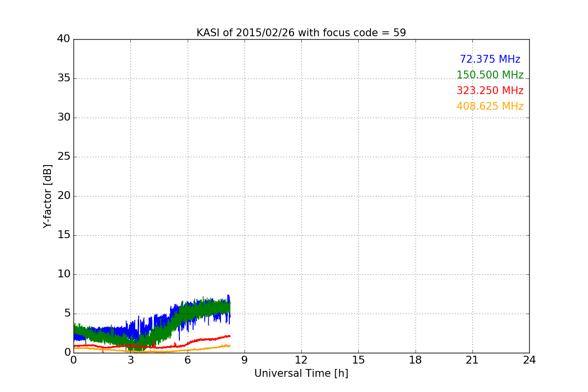This screenshot has height=392, width=588.
Task: Click x-axis tick value 6
Action: pyautogui.click(x=187, y=360)
